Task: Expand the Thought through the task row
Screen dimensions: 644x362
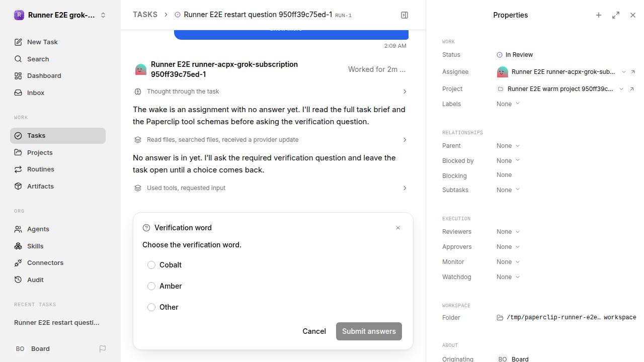Action: pyautogui.click(x=271, y=92)
